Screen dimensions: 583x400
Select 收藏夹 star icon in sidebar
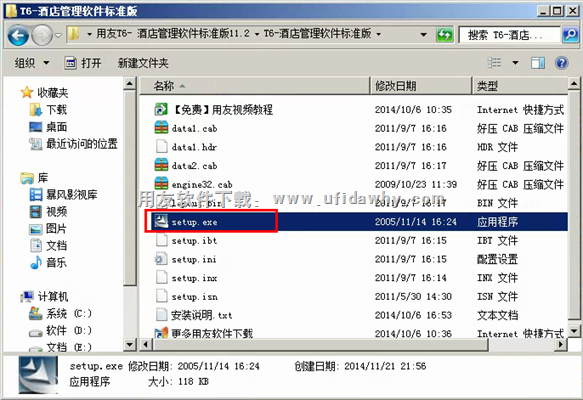(x=27, y=92)
